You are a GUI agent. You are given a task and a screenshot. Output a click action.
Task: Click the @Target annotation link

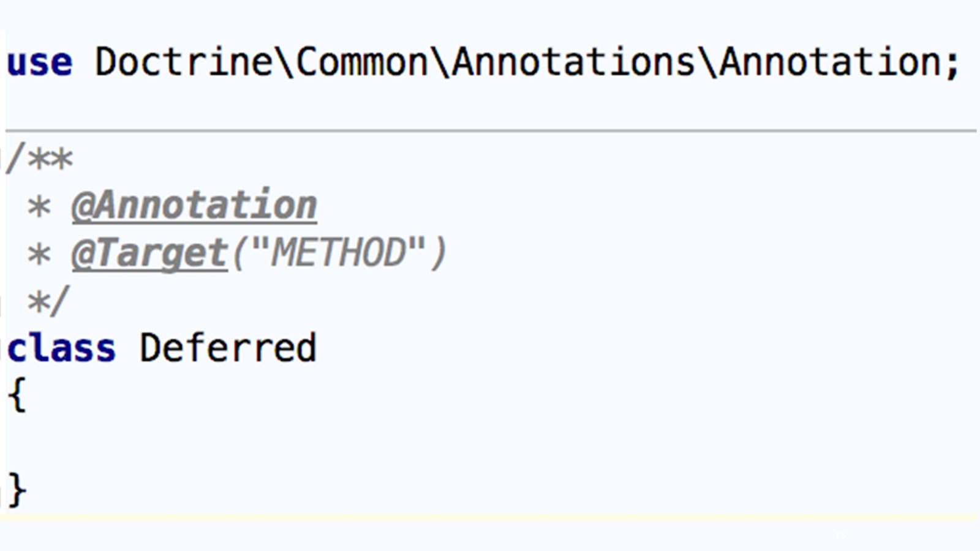coord(149,253)
